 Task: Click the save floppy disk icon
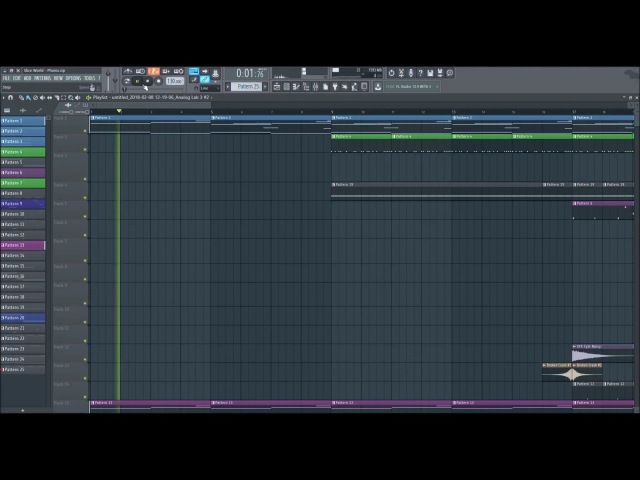coord(430,73)
